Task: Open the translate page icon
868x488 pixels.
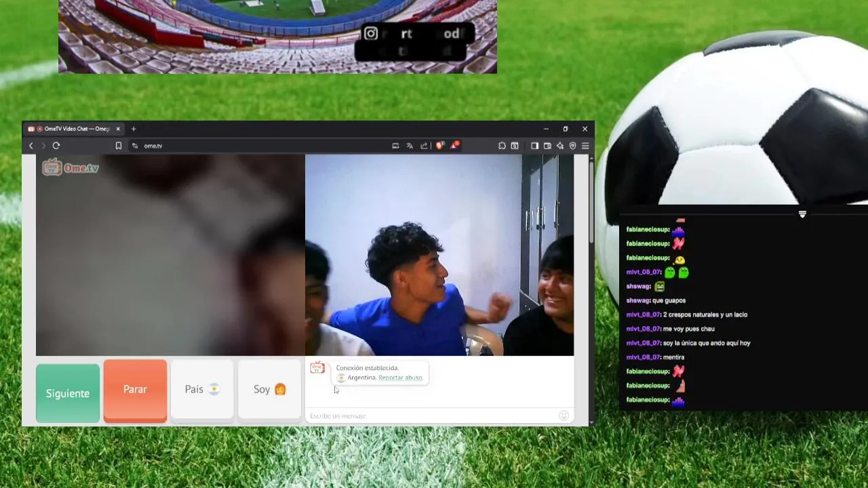Action: (410, 146)
